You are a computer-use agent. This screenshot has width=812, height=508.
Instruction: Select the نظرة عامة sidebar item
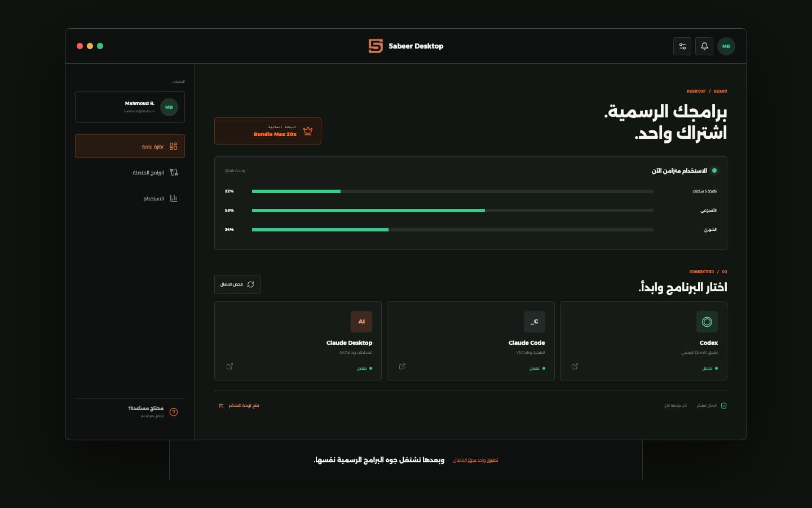[x=130, y=146]
